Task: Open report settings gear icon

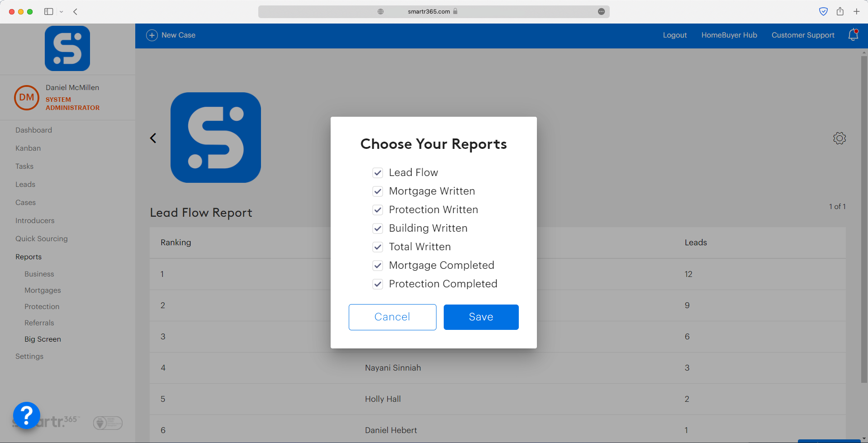Action: click(x=840, y=138)
